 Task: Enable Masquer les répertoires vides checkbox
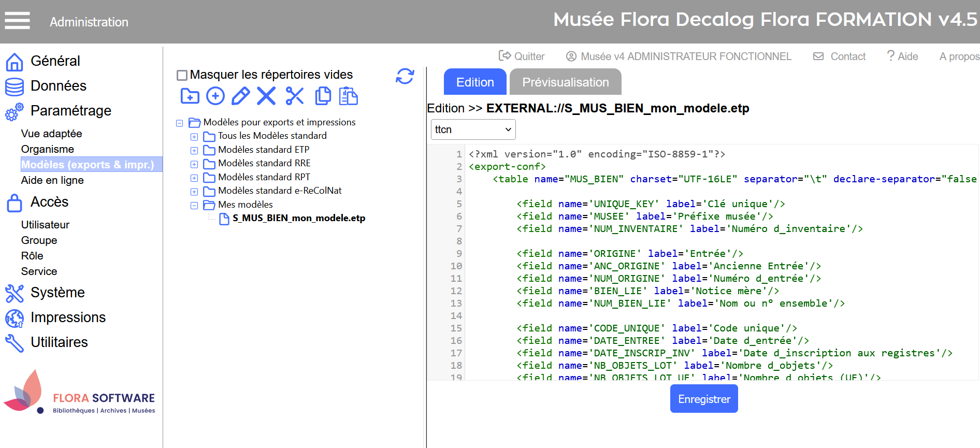182,76
